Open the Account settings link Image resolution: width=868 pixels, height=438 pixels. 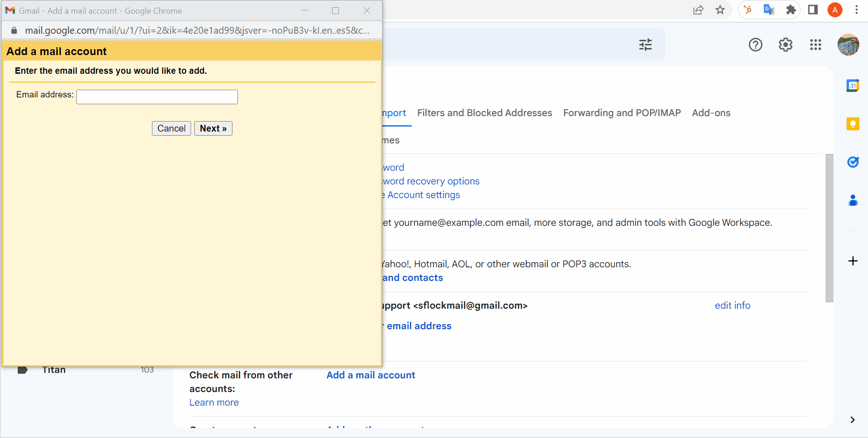click(x=421, y=195)
